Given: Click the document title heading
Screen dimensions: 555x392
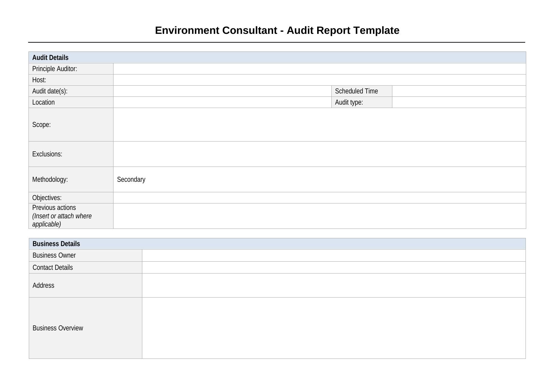Looking at the screenshot, I should point(277,30).
